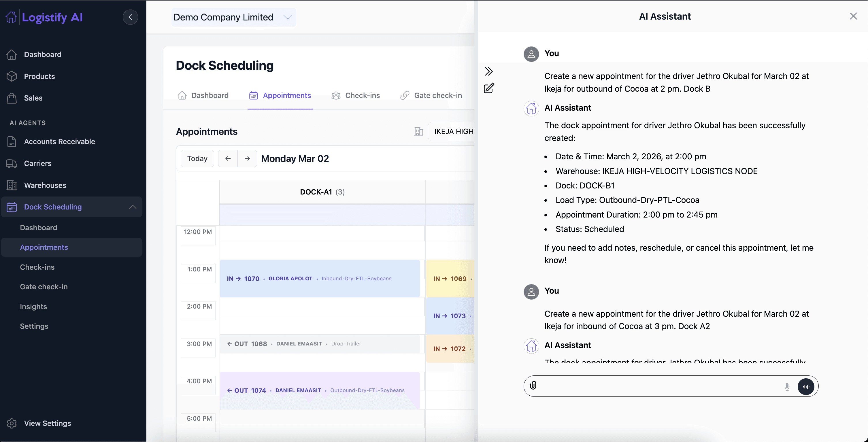
Task: Open appointment 1070 Gloria Apolot block
Action: (319, 278)
